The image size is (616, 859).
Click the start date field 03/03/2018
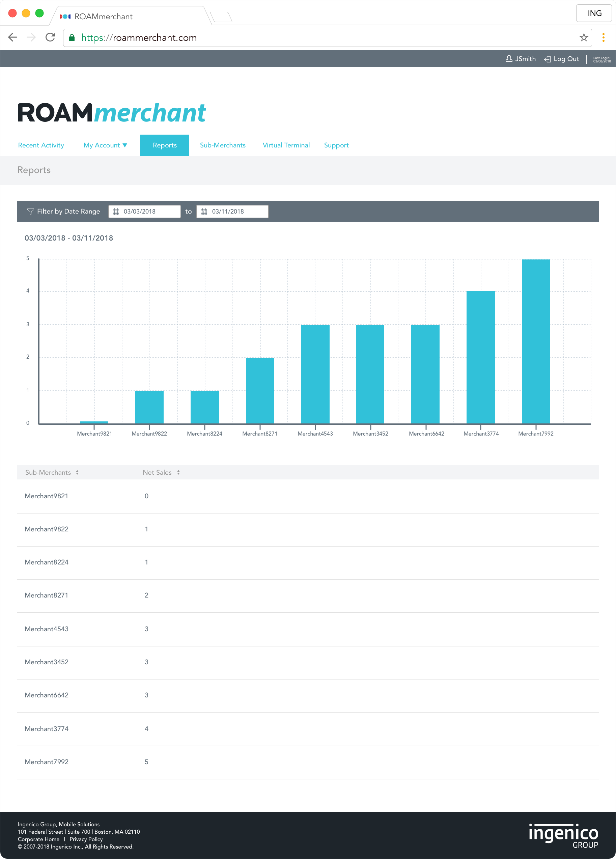[145, 212]
